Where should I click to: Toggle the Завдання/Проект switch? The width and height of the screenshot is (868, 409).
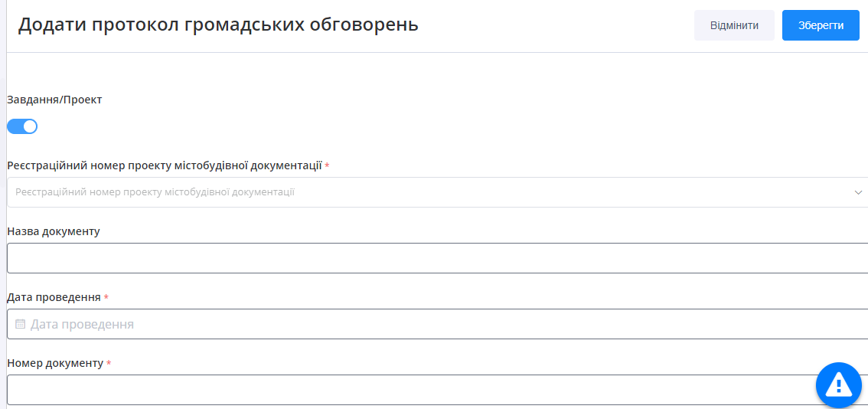pos(22,126)
